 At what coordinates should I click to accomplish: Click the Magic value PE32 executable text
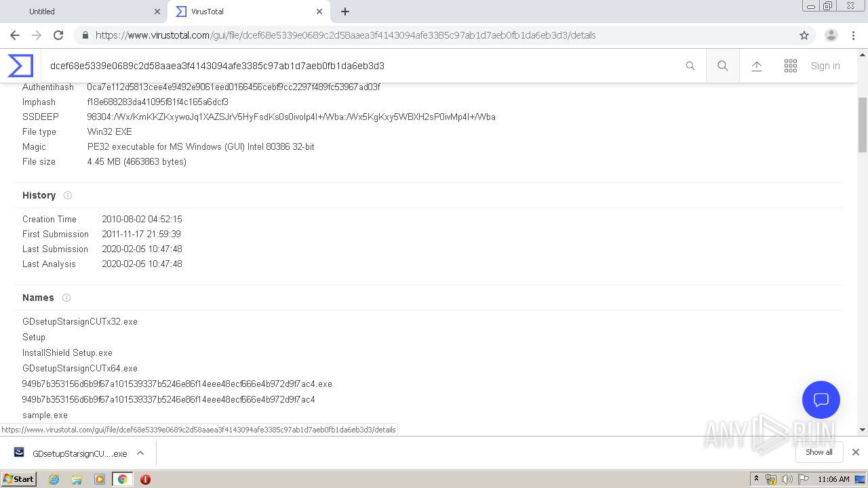pos(201,146)
